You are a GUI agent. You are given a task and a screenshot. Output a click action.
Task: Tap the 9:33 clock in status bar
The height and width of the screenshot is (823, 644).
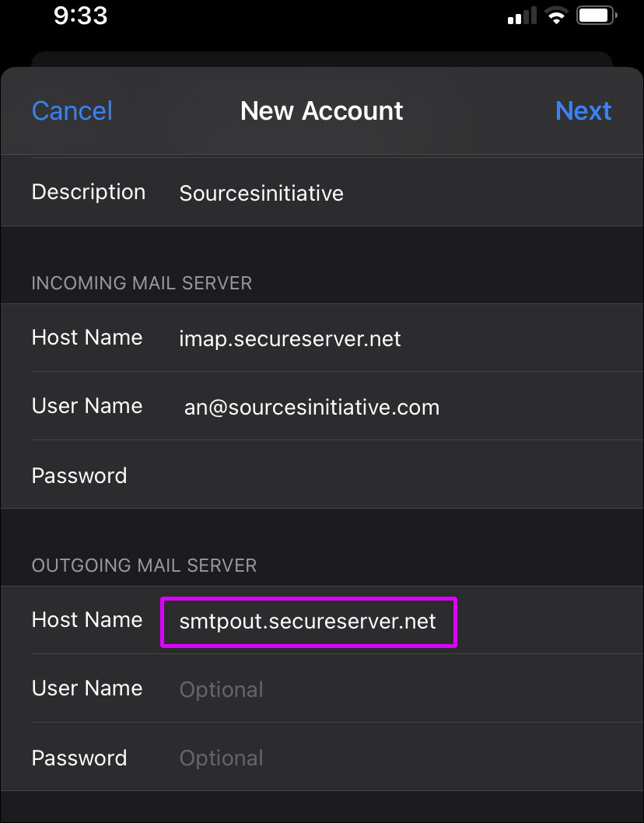(x=82, y=16)
